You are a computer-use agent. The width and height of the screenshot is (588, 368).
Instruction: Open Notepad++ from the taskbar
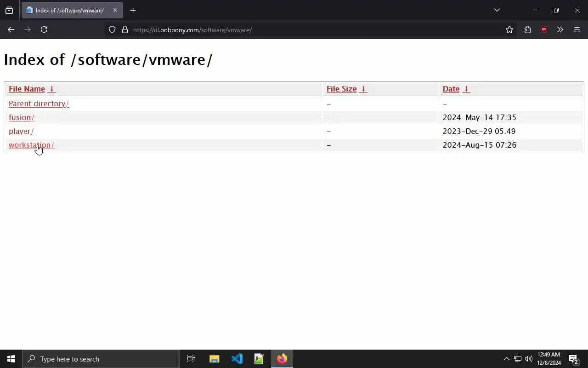tap(259, 359)
